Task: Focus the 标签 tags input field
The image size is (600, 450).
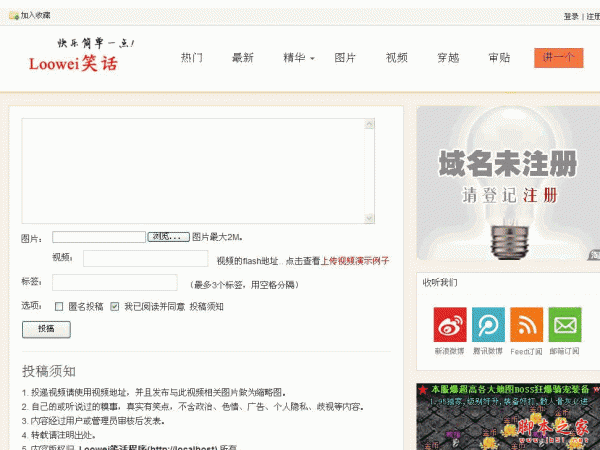Action: 115,282
